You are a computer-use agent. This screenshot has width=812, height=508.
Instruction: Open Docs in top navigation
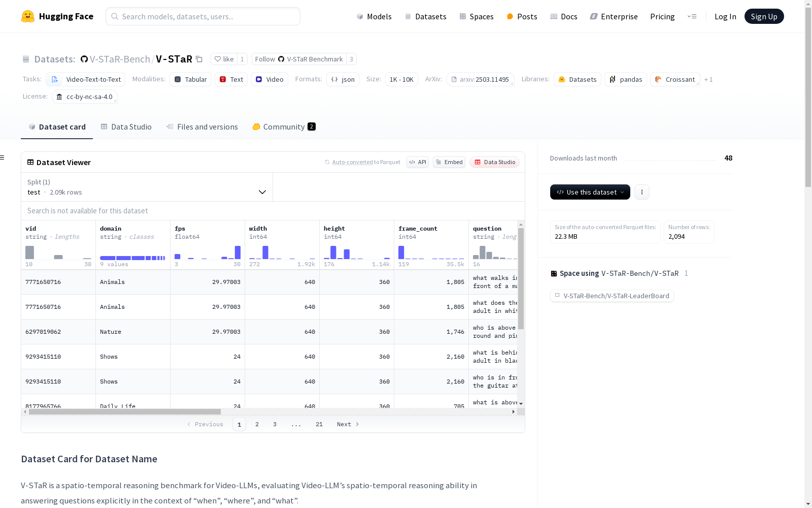point(564,16)
